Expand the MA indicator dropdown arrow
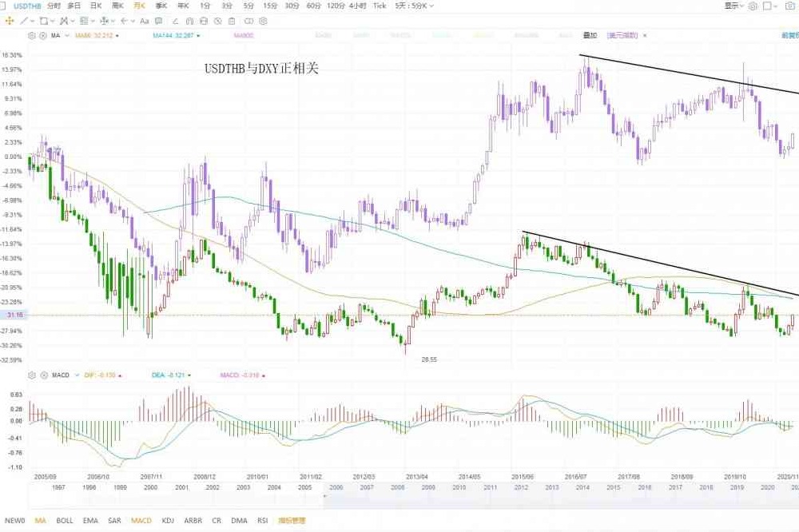Image resolution: width=799 pixels, height=532 pixels. pos(66,36)
